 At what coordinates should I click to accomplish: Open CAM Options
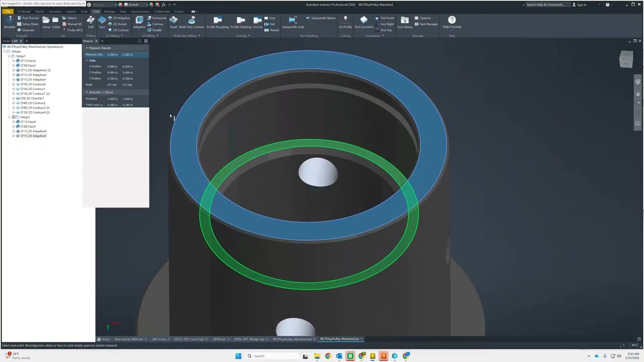(422, 18)
